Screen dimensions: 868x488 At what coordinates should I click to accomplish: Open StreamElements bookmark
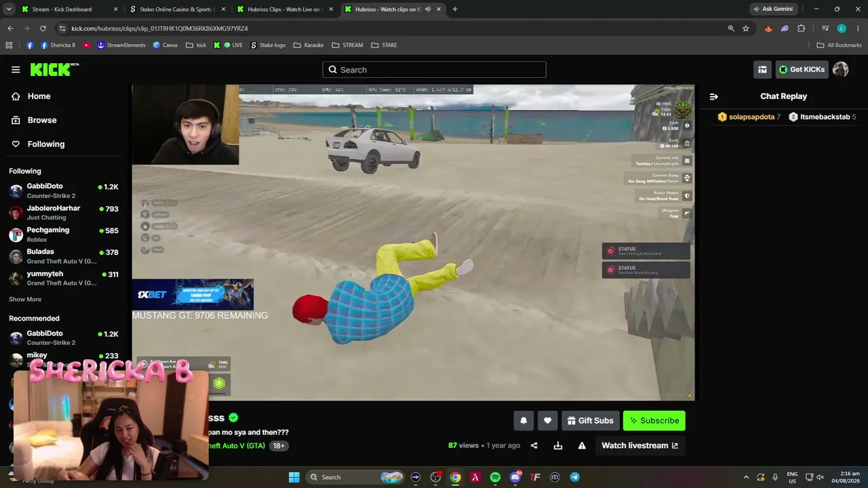(121, 45)
